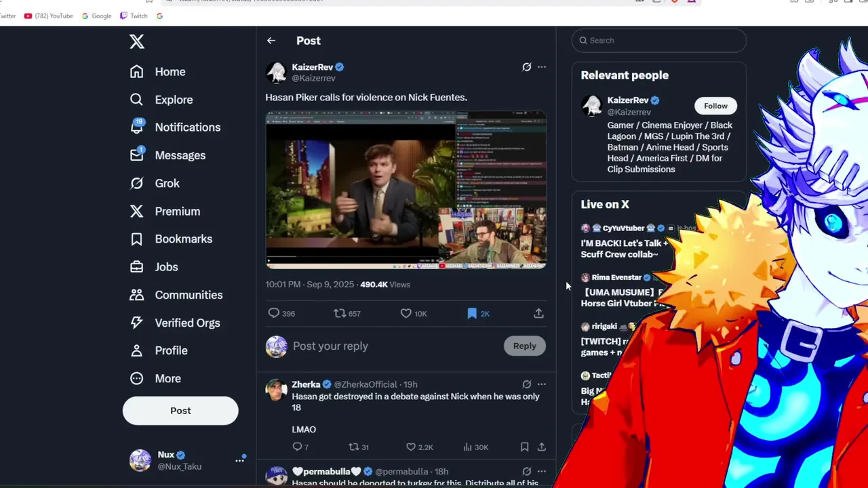Click the X logo icon

(137, 41)
